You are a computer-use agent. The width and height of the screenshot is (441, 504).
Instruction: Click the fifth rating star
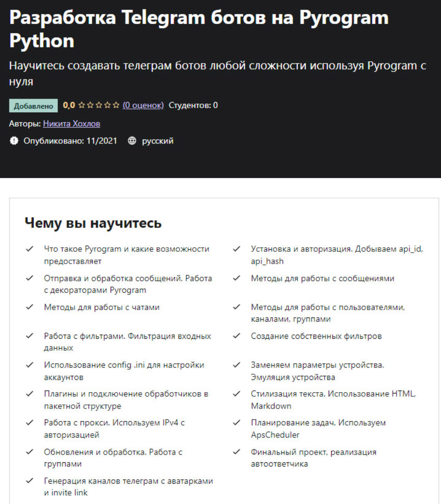click(x=116, y=105)
